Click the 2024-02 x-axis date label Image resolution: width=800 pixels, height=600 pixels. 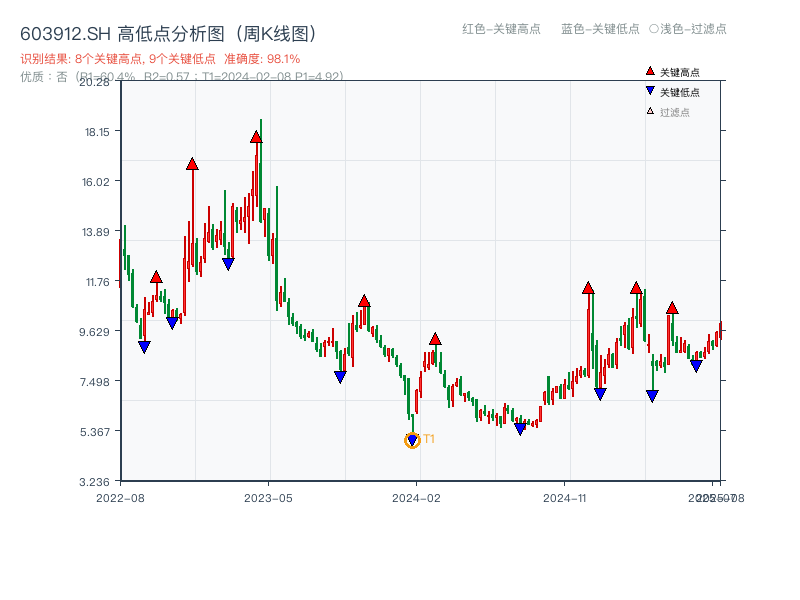416,498
